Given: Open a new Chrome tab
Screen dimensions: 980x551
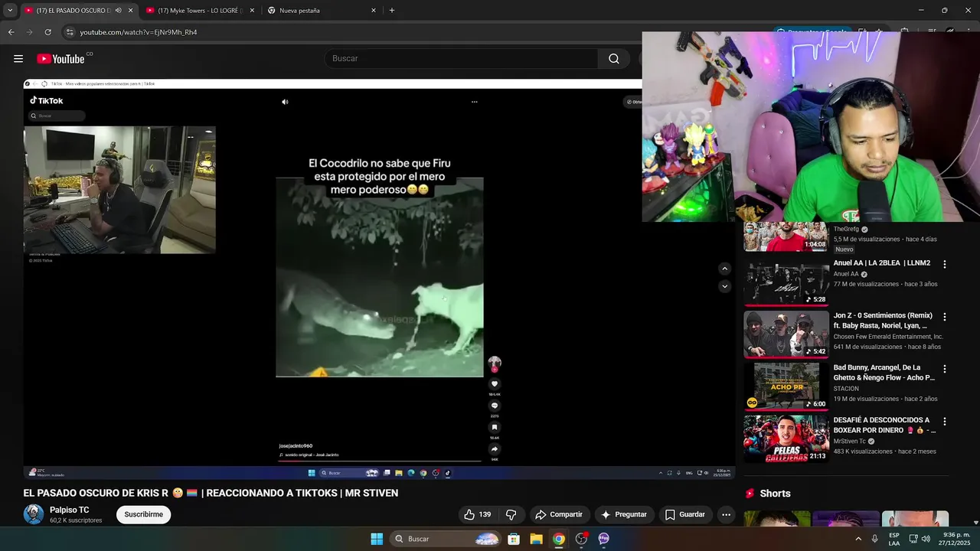Looking at the screenshot, I should coord(392,11).
